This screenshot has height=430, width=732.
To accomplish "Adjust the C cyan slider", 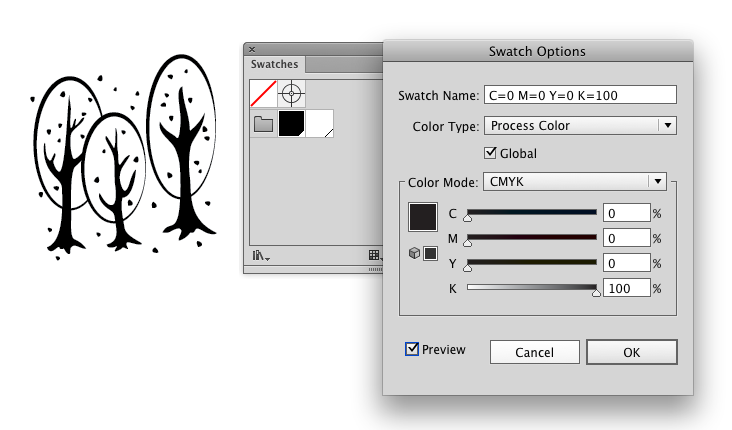I will tap(532, 213).
